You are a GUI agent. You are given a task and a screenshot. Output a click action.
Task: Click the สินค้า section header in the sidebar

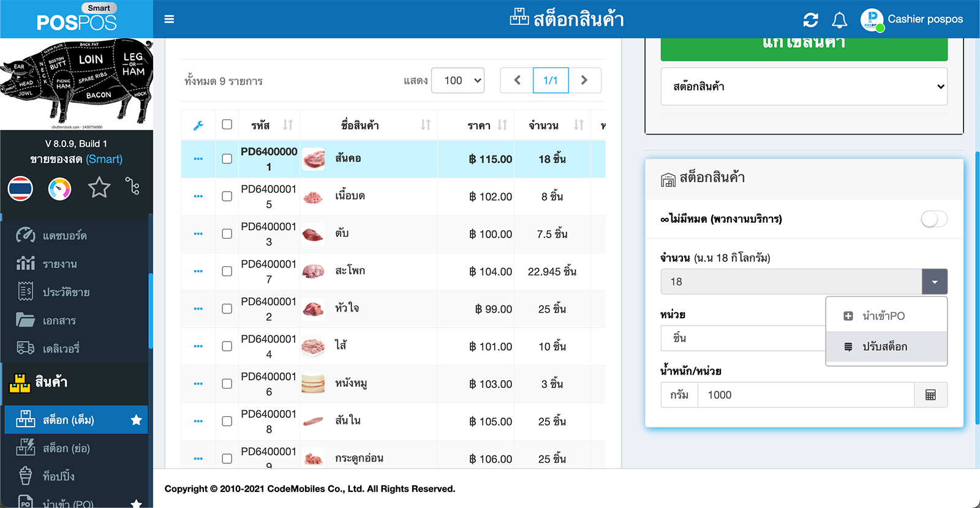click(76, 383)
